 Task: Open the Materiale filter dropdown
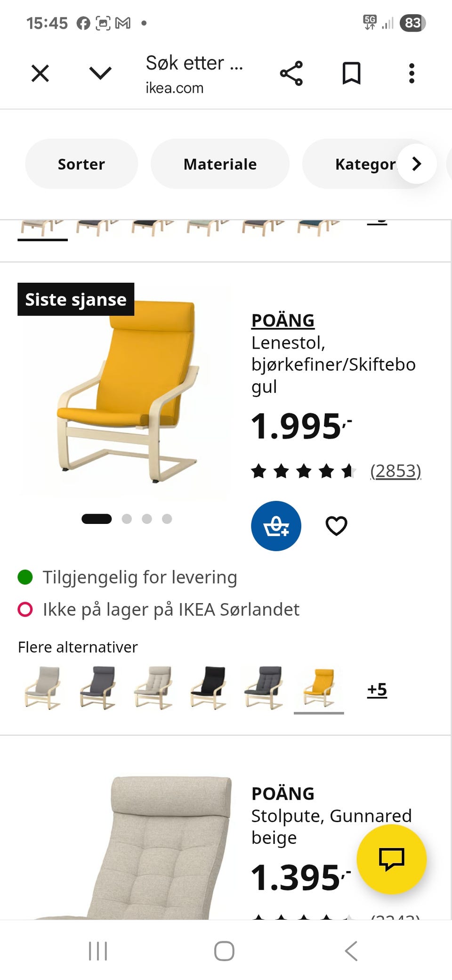pos(220,164)
